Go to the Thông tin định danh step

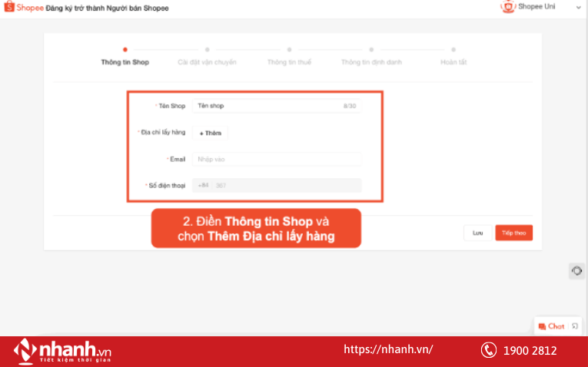[x=371, y=62]
